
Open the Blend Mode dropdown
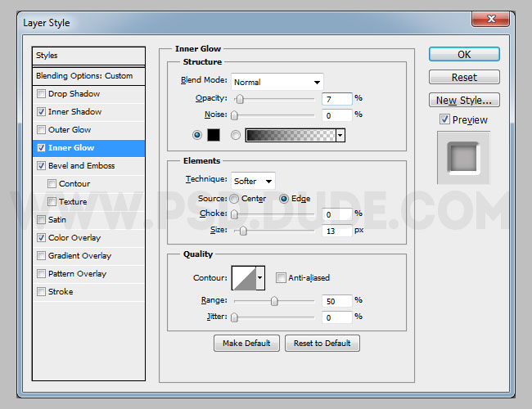coord(277,82)
